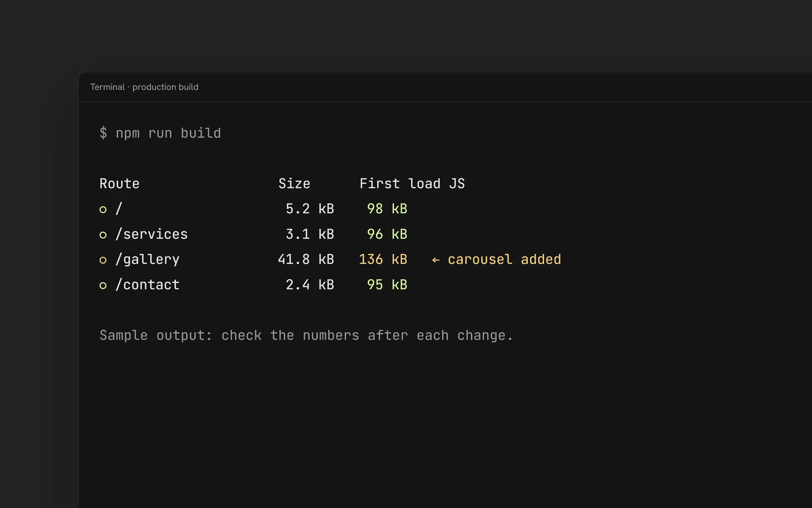Click the circle marker beside /gallery
Viewport: 812px width, 508px height.
[x=103, y=260]
